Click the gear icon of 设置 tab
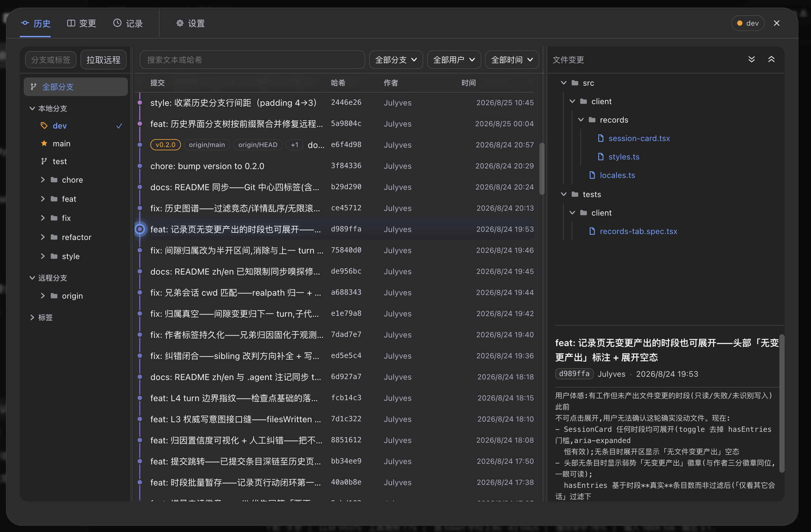The height and width of the screenshot is (532, 811). 180,23
